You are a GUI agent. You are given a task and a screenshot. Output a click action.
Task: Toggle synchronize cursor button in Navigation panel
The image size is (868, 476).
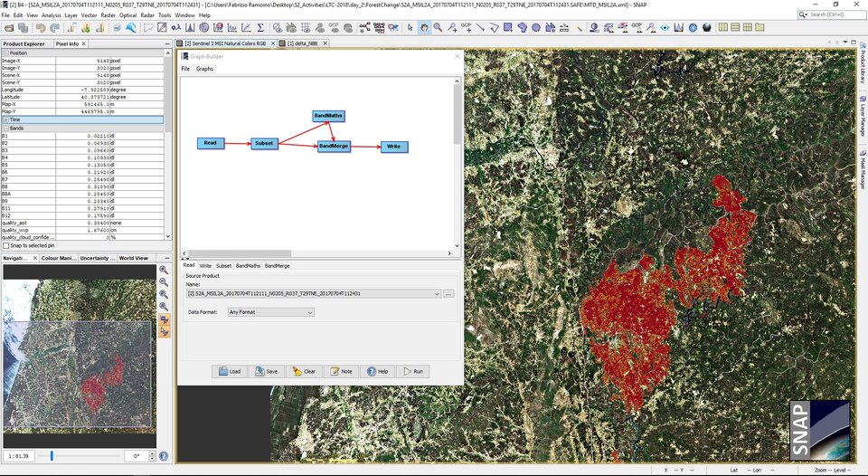[164, 331]
